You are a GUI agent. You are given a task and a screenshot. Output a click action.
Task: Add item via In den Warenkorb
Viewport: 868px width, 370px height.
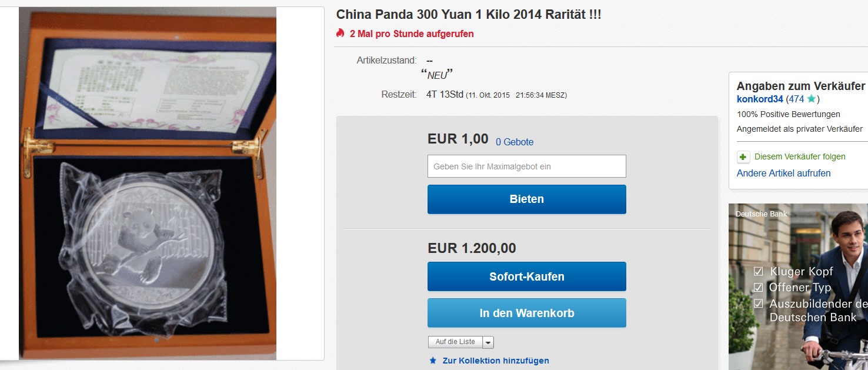[526, 313]
